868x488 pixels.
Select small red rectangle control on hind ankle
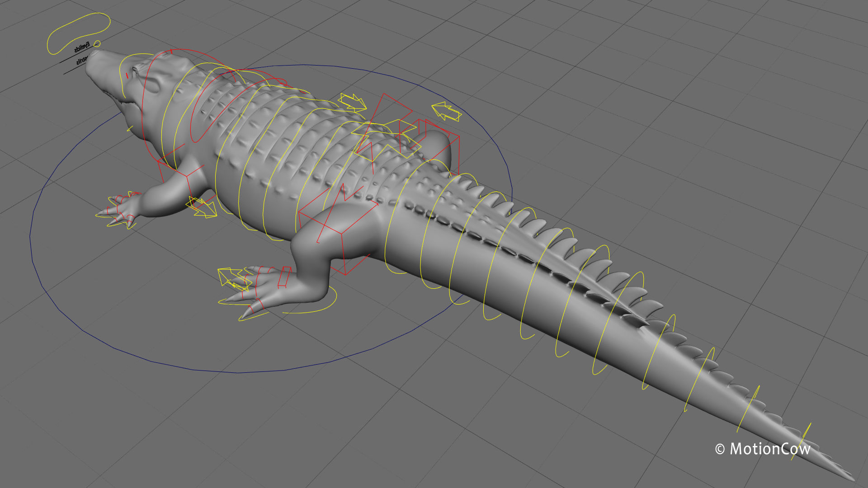point(284,277)
